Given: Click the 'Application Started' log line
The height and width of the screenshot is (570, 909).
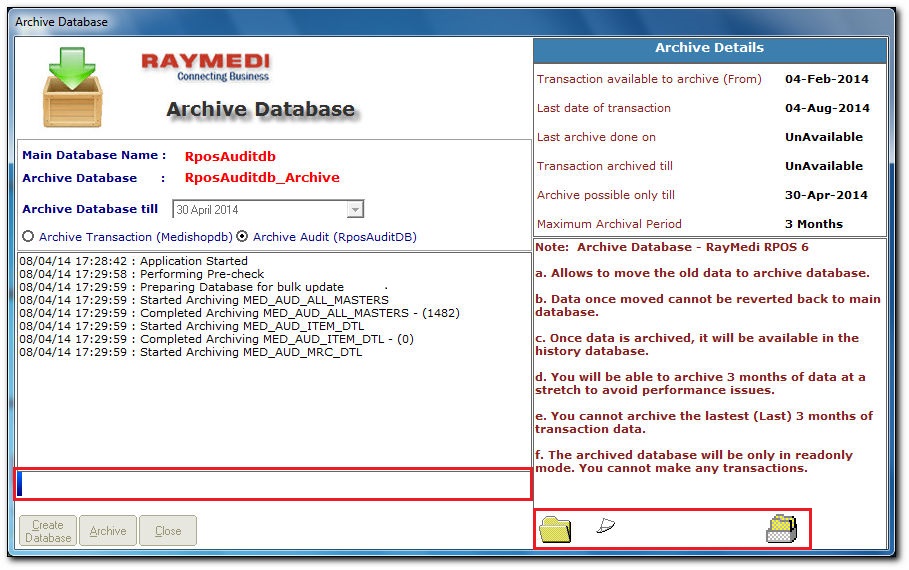Looking at the screenshot, I should [x=133, y=261].
